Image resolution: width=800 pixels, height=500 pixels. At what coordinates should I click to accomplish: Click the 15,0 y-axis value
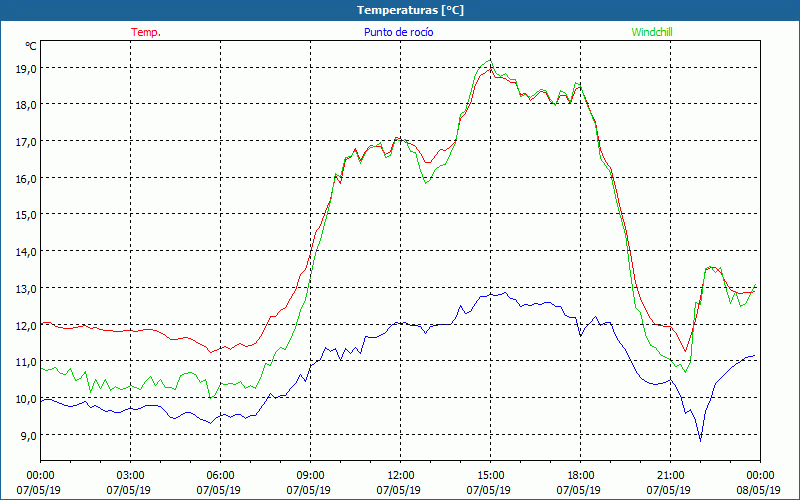[26, 215]
